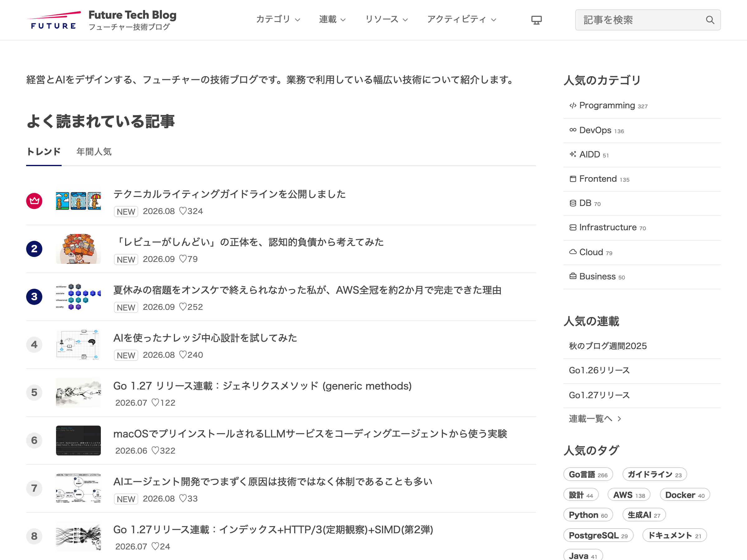The height and width of the screenshot is (560, 747).
Task: Click the search magnifier icon
Action: pos(710,20)
